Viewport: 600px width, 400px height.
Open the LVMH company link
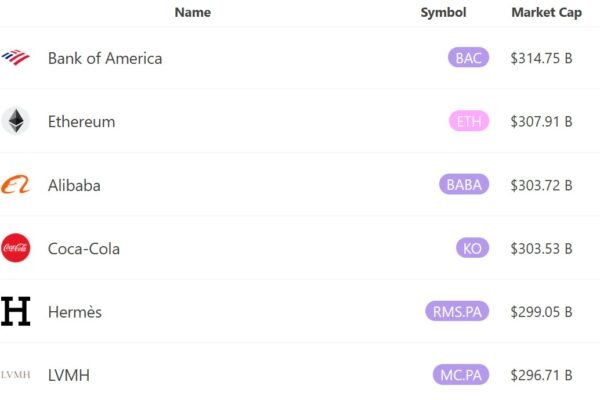click(x=69, y=376)
